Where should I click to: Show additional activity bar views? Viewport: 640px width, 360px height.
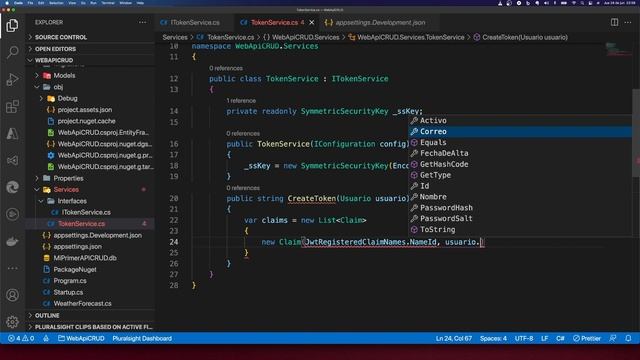coord(12,268)
